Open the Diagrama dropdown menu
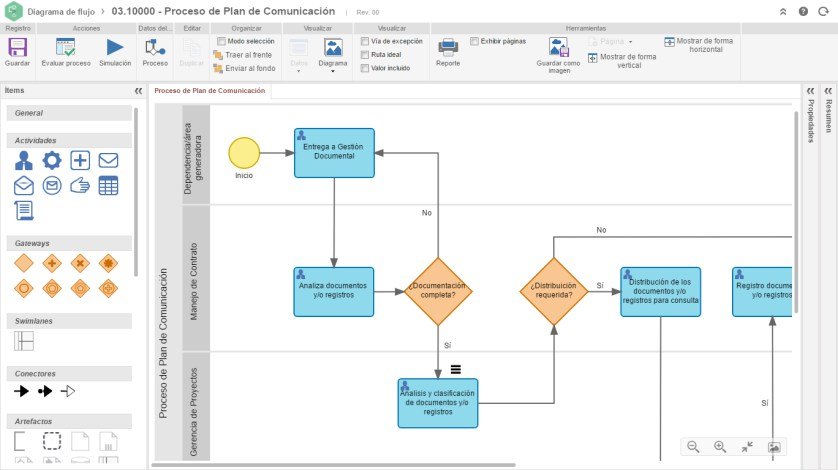This screenshot has height=470, width=838. [333, 54]
